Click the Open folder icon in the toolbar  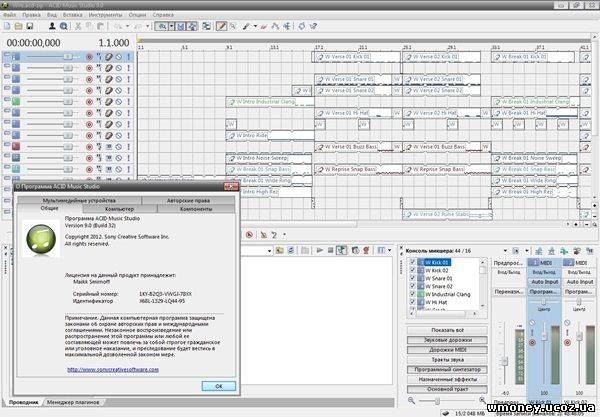18,26
